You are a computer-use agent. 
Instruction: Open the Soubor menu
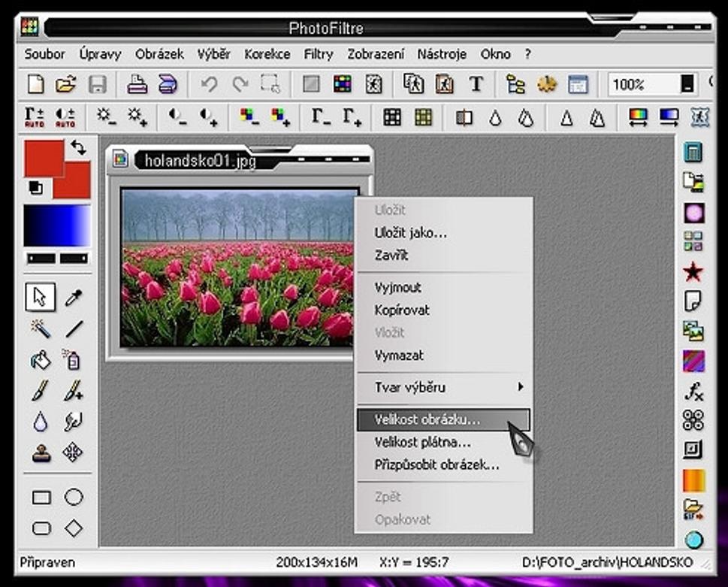pyautogui.click(x=44, y=54)
